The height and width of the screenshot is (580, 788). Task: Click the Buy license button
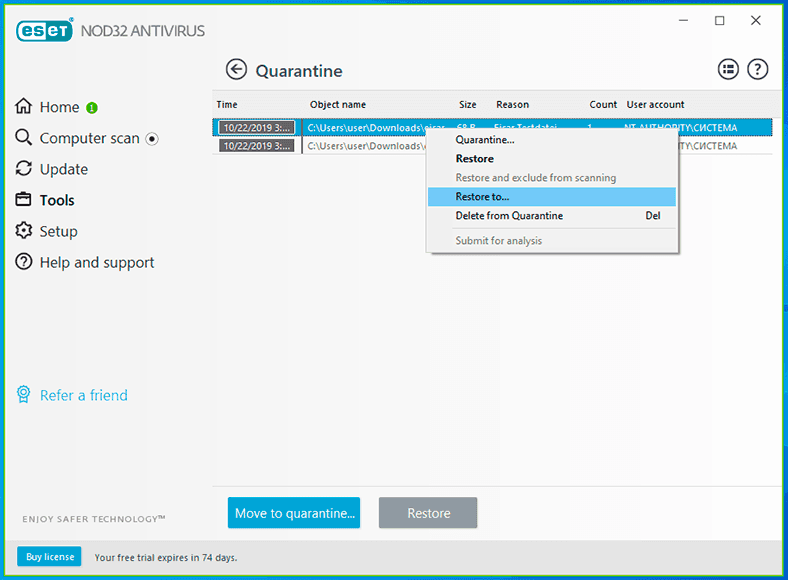(x=49, y=556)
